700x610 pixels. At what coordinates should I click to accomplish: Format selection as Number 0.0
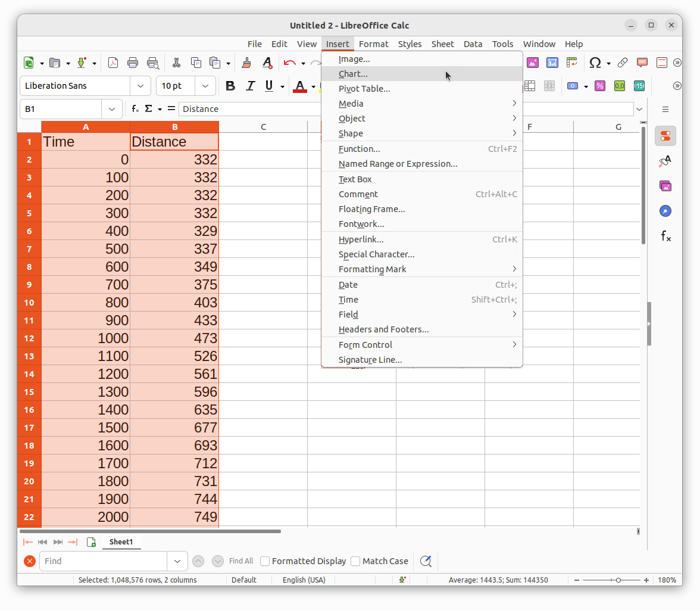click(620, 86)
